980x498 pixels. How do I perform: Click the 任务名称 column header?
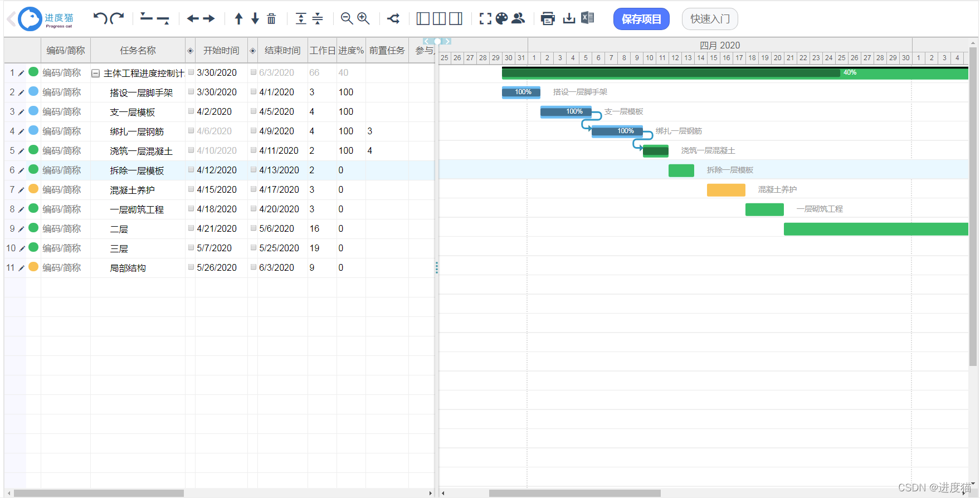click(138, 50)
